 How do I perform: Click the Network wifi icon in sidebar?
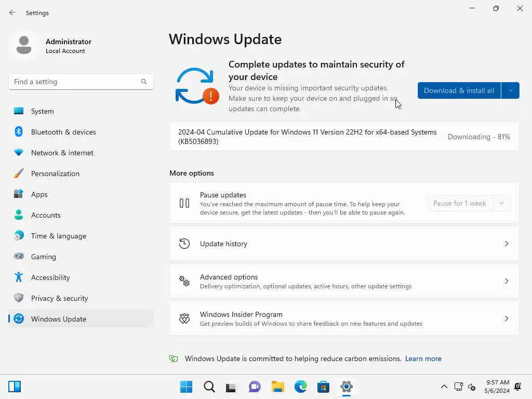coord(19,153)
